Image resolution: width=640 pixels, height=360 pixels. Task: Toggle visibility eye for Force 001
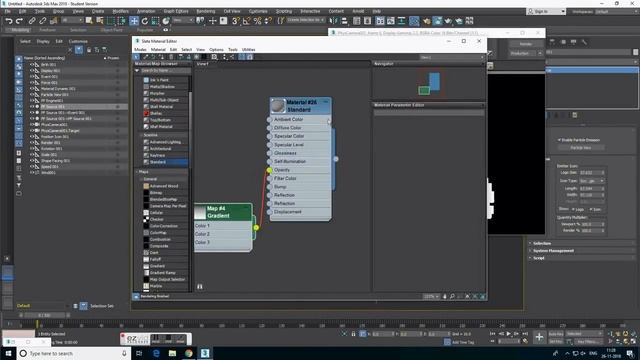(31, 82)
